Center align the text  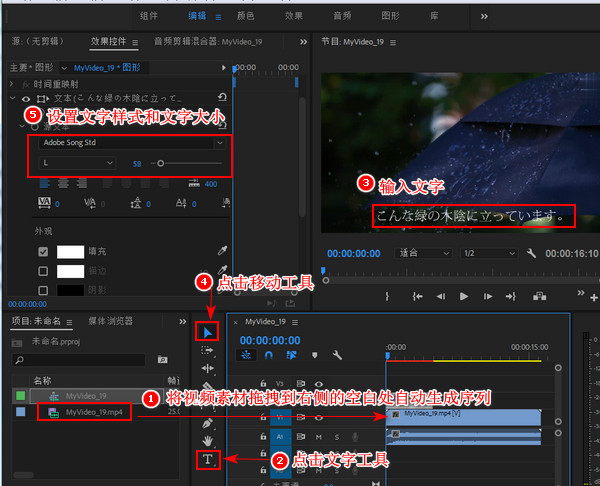coord(63,183)
